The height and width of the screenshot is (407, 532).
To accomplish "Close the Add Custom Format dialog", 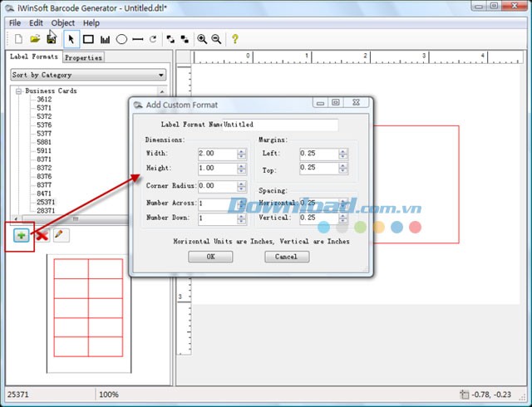I will (x=356, y=102).
